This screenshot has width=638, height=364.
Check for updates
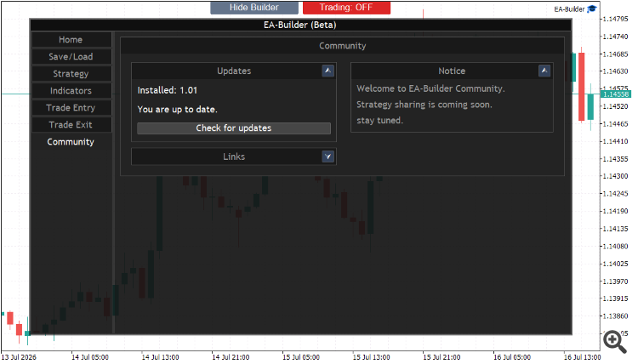[234, 128]
